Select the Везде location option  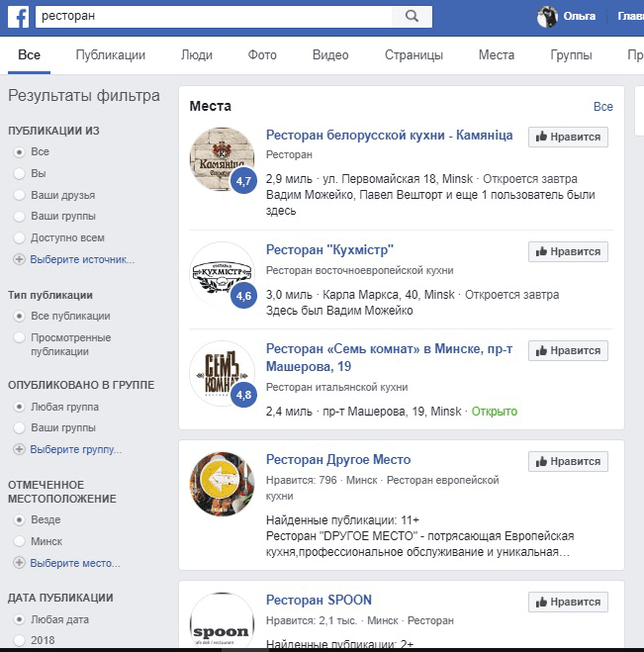pyautogui.click(x=19, y=519)
